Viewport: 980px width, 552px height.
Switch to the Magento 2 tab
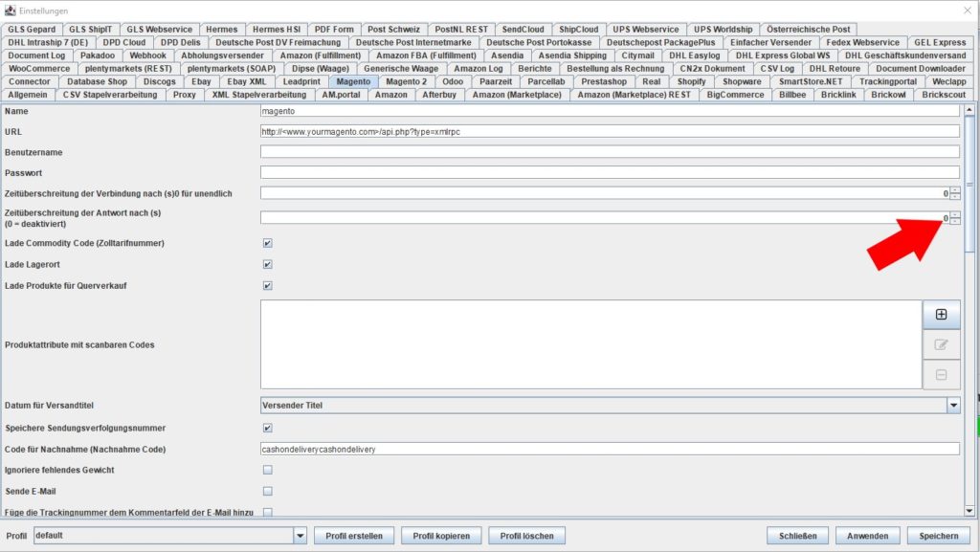pos(406,82)
